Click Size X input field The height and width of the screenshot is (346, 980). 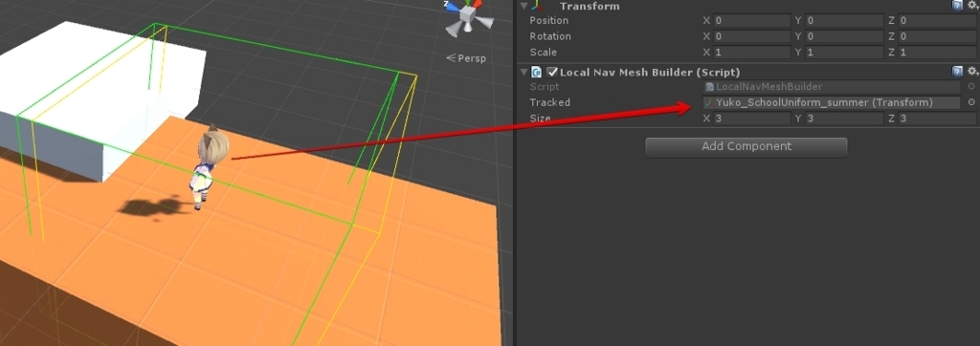tap(752, 118)
